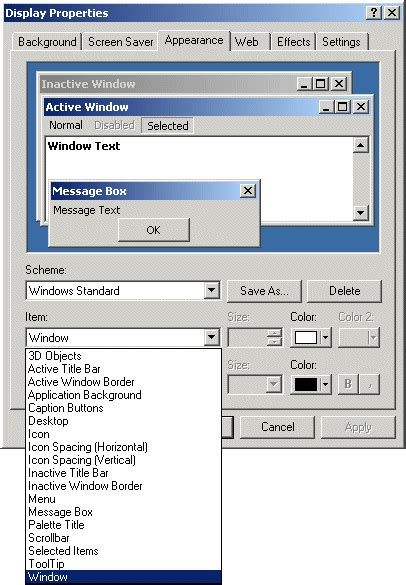Choose Scrollbar from the list
Viewport: 406px width, 585px height.
124,538
